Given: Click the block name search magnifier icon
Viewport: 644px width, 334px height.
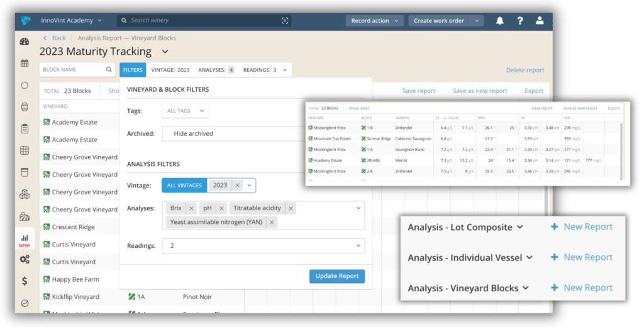Looking at the screenshot, I should point(109,69).
